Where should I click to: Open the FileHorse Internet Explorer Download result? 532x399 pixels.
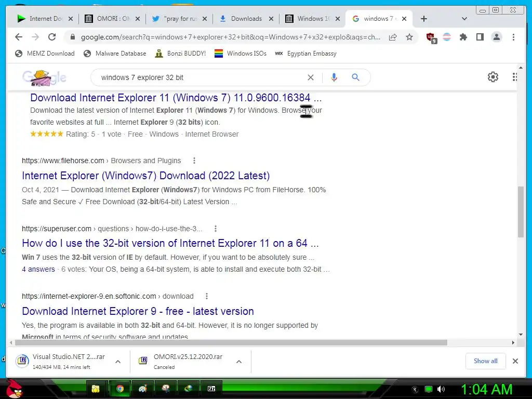(x=145, y=176)
